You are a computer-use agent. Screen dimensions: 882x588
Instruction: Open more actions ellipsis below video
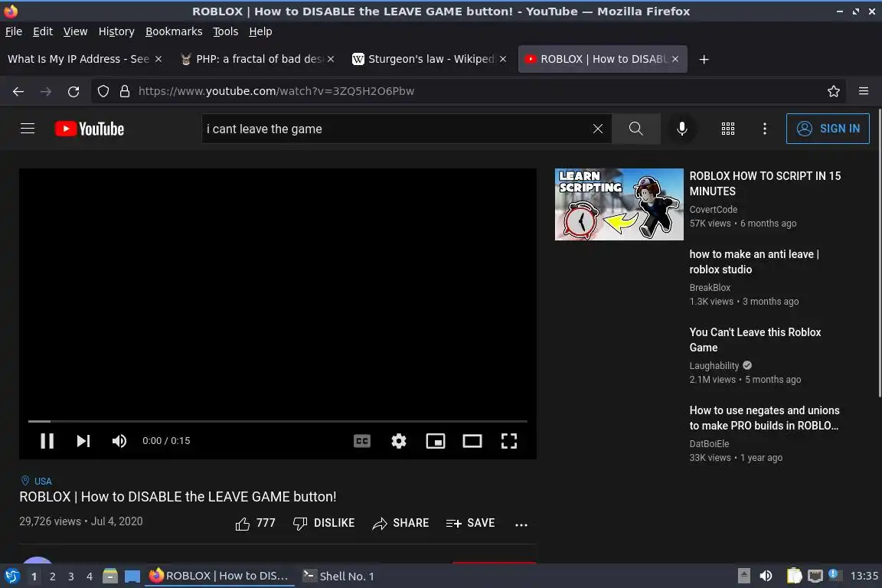pos(521,524)
